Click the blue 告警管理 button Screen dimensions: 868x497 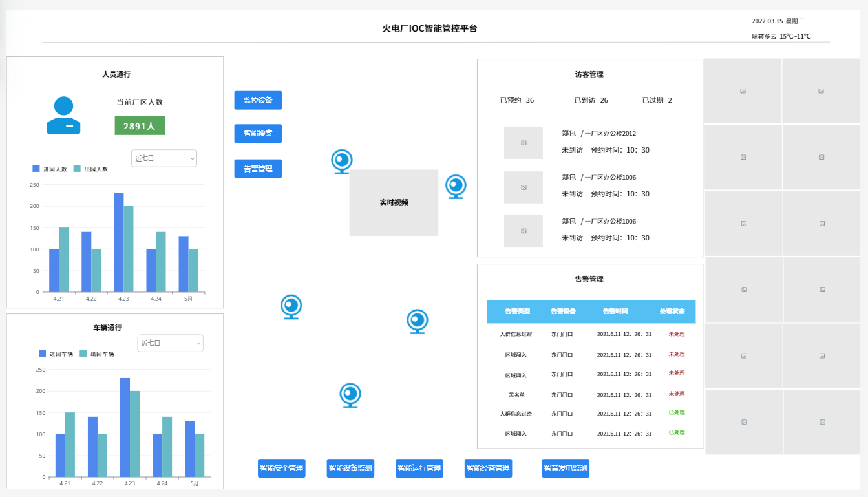pos(258,169)
